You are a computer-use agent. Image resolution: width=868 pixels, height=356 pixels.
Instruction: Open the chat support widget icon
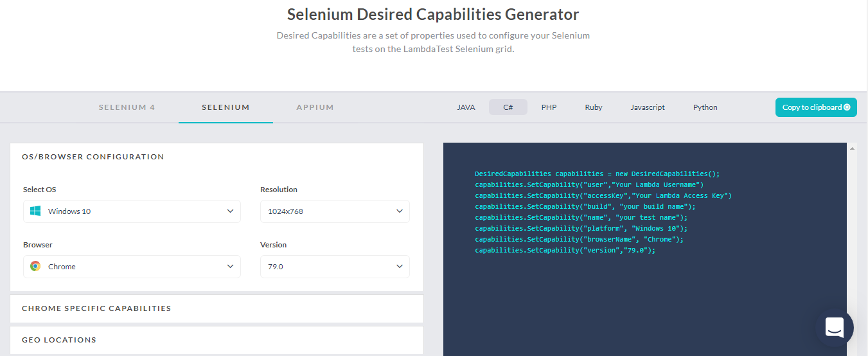click(834, 328)
